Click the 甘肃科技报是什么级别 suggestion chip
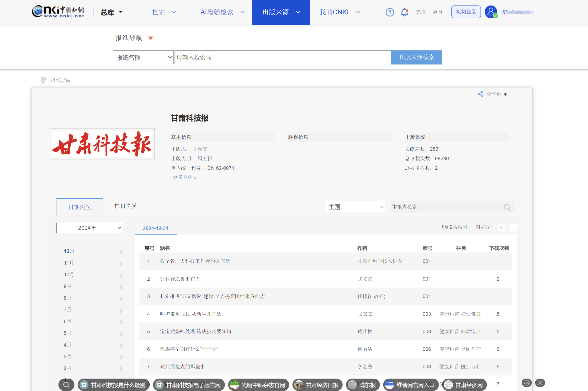Viewport: 588px width, 391px height. [113, 385]
